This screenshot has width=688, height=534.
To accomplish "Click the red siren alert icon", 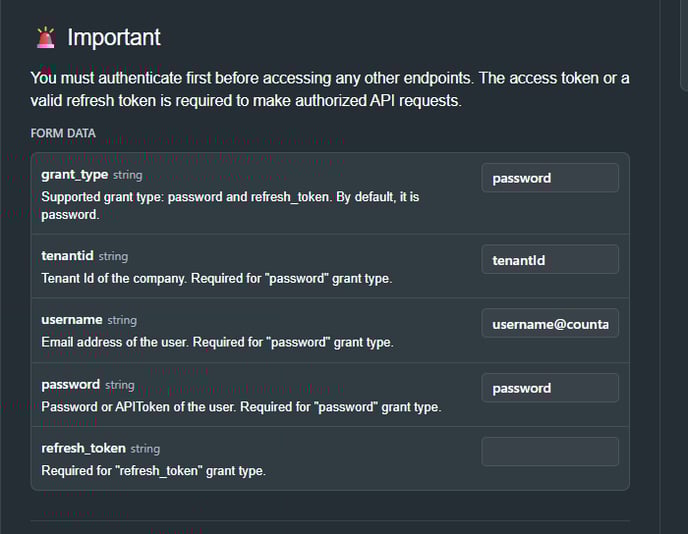I will [46, 37].
